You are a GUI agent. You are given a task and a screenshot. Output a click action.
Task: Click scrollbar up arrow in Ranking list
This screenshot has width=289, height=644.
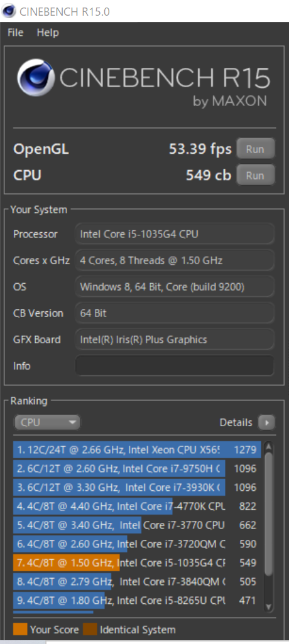pyautogui.click(x=268, y=447)
